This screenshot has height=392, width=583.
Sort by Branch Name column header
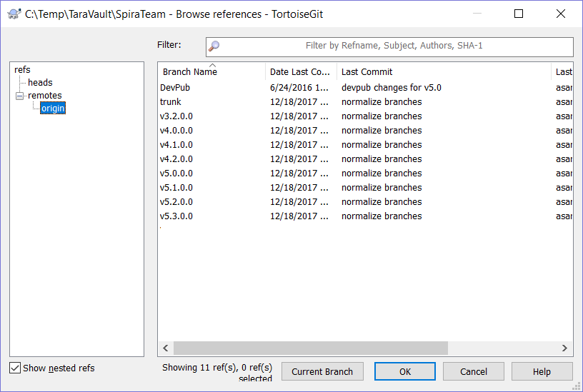pyautogui.click(x=190, y=72)
